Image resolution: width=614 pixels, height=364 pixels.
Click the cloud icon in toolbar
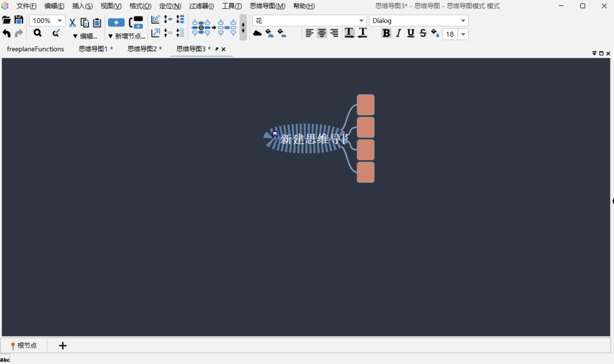pyautogui.click(x=257, y=33)
